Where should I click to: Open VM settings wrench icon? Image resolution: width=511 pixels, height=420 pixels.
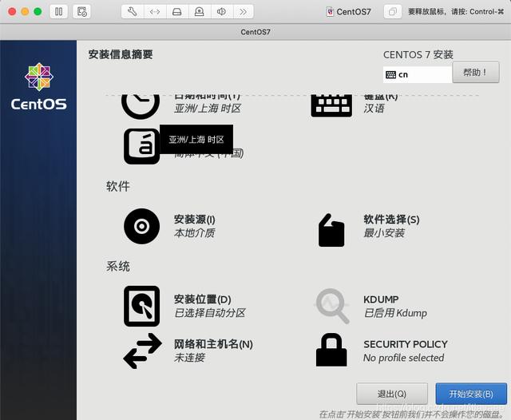click(x=132, y=12)
